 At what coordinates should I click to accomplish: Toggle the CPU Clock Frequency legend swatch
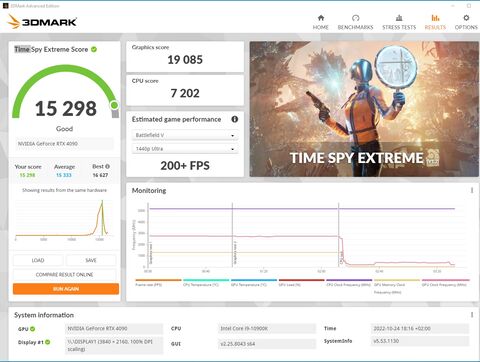click(349, 280)
